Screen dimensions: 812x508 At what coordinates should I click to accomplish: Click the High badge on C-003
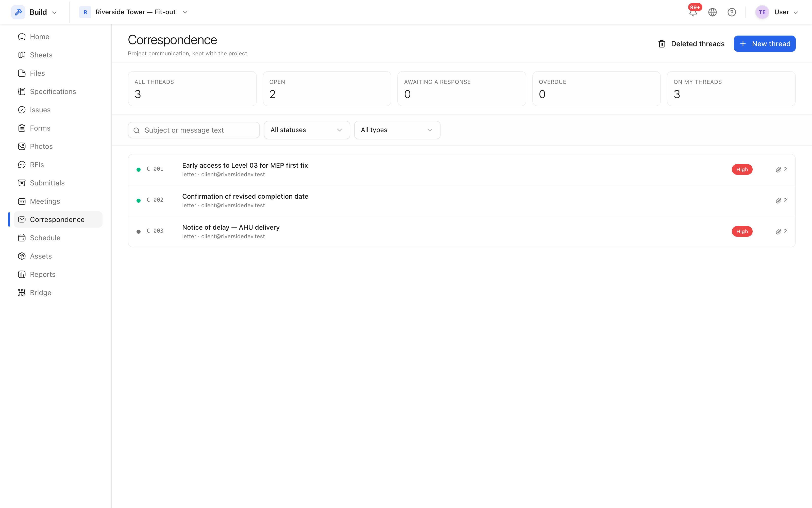742,231
